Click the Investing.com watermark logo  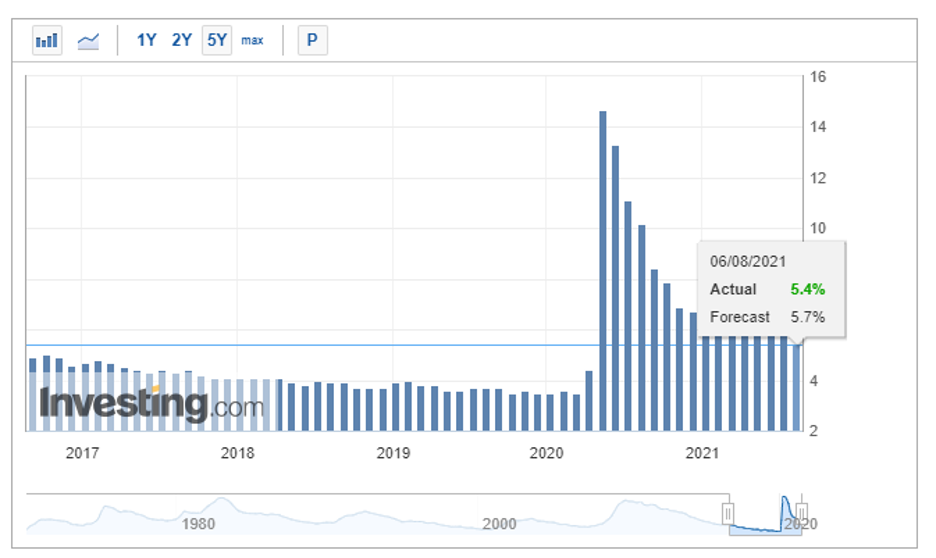coord(151,405)
